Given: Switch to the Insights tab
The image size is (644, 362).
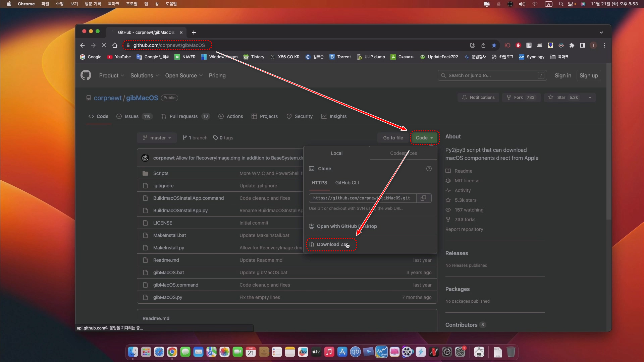Looking at the screenshot, I should pyautogui.click(x=334, y=116).
